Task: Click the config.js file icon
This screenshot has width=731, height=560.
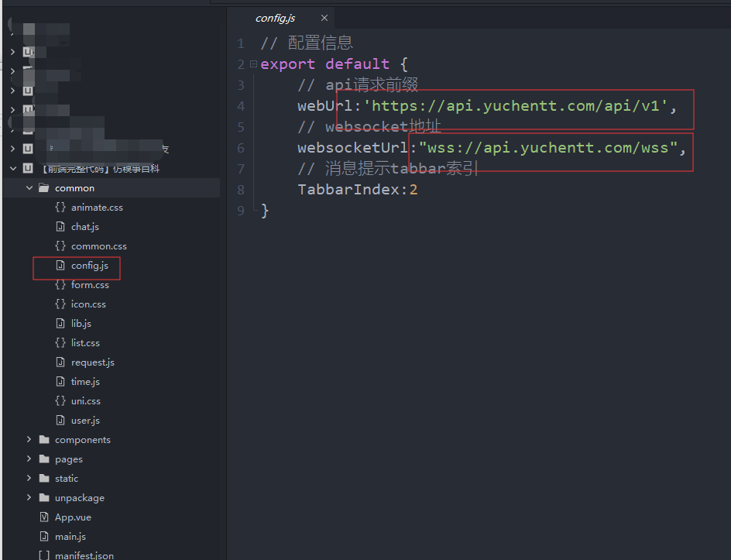Action: [60, 265]
